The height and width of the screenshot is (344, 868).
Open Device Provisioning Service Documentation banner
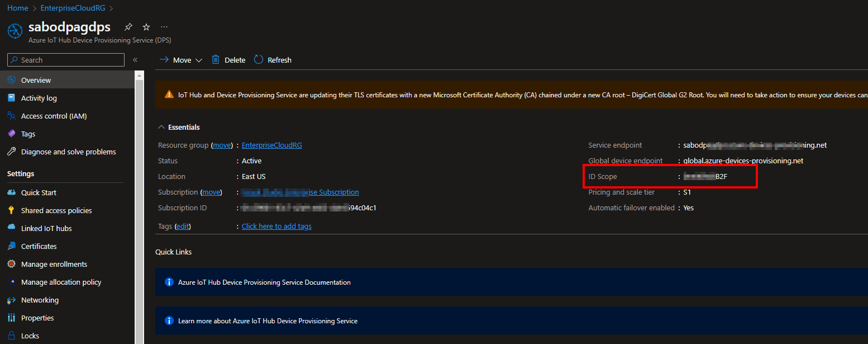point(511,282)
